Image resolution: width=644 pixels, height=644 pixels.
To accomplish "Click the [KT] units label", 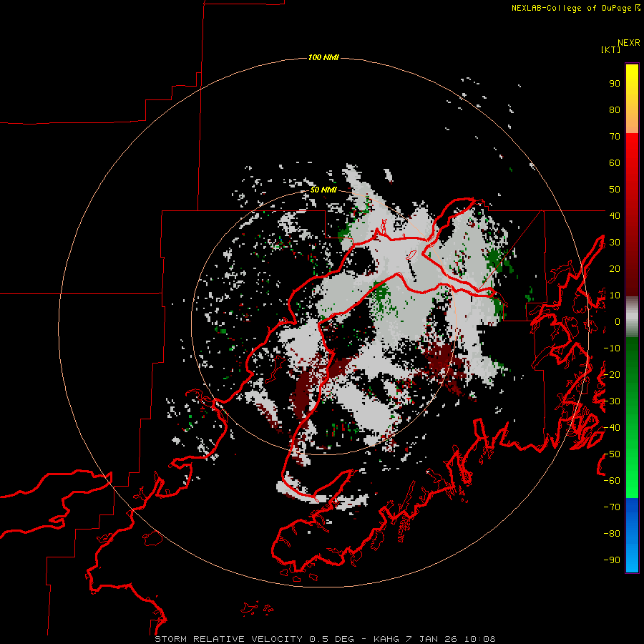I will point(611,49).
